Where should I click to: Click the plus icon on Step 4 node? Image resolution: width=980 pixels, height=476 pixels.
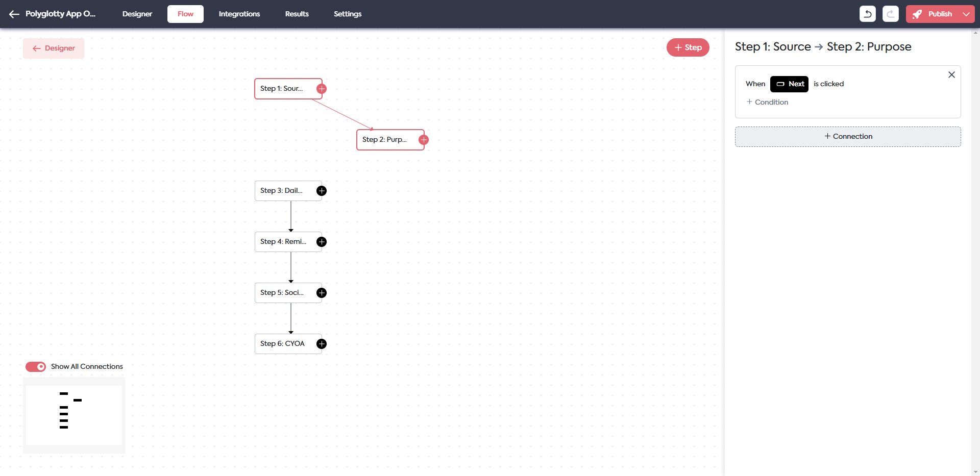tap(322, 241)
